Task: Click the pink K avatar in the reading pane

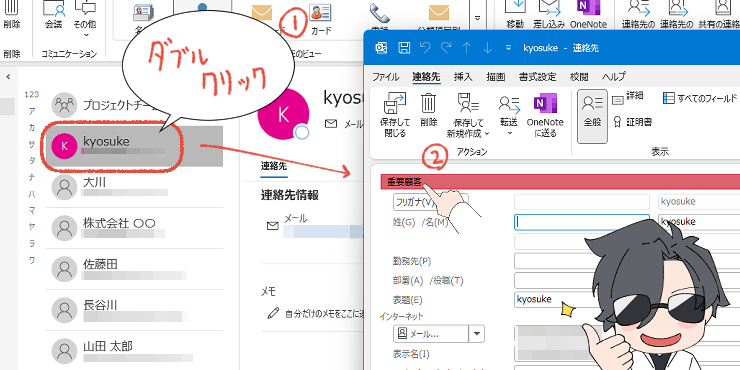Action: pos(283,114)
